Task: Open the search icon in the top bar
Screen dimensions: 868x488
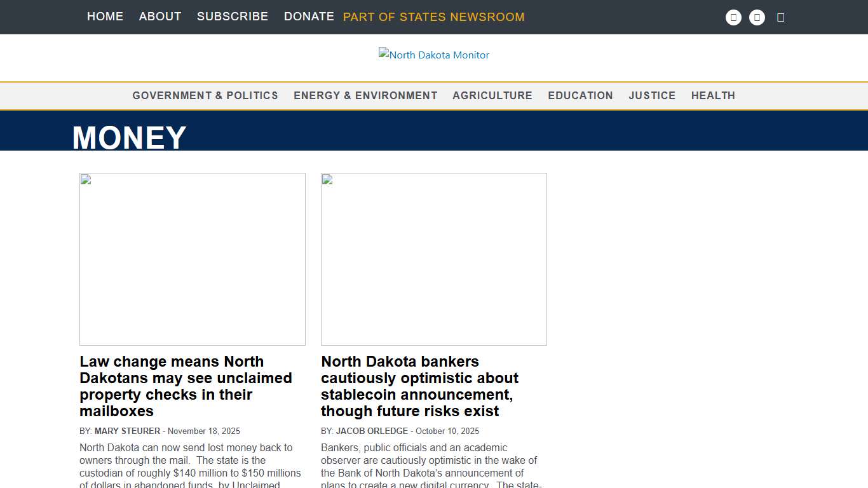Action: click(781, 17)
